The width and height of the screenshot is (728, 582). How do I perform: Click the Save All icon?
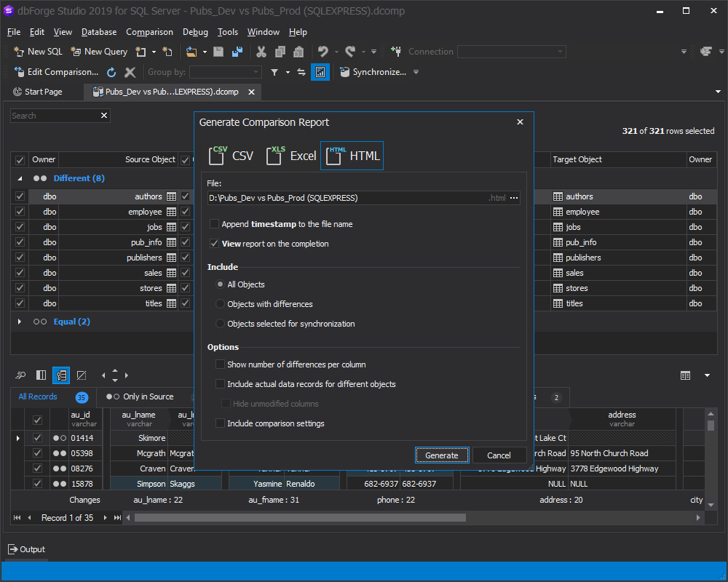(x=237, y=52)
